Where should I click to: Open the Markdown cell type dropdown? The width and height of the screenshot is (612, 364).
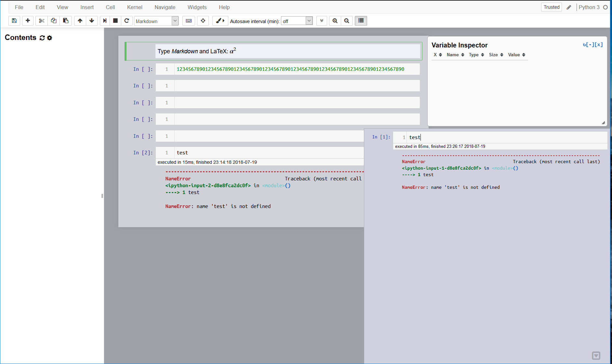pos(156,21)
